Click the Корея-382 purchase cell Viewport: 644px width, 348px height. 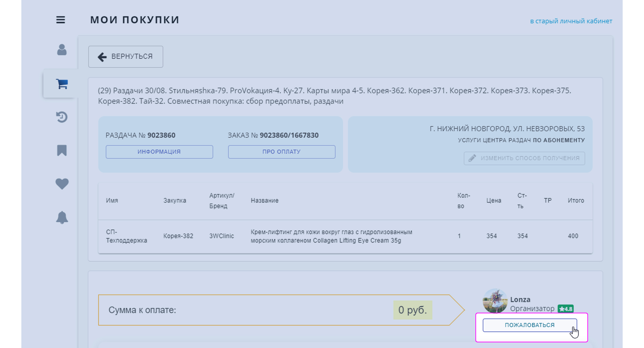(x=178, y=236)
